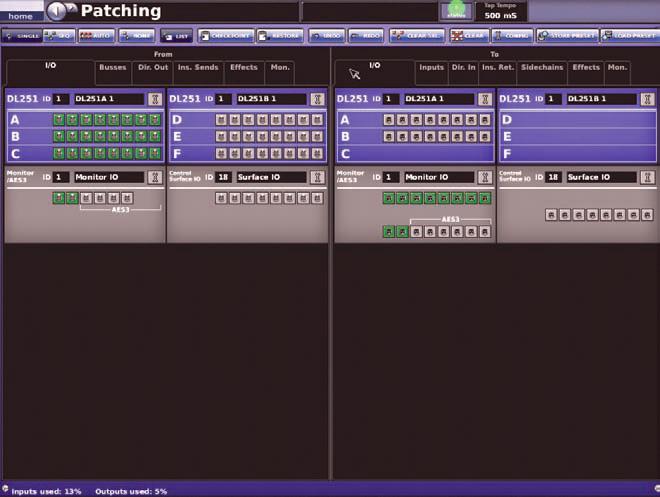This screenshot has width=660, height=497.
Task: Open the Mon. tab in the From section
Action: tap(280, 72)
